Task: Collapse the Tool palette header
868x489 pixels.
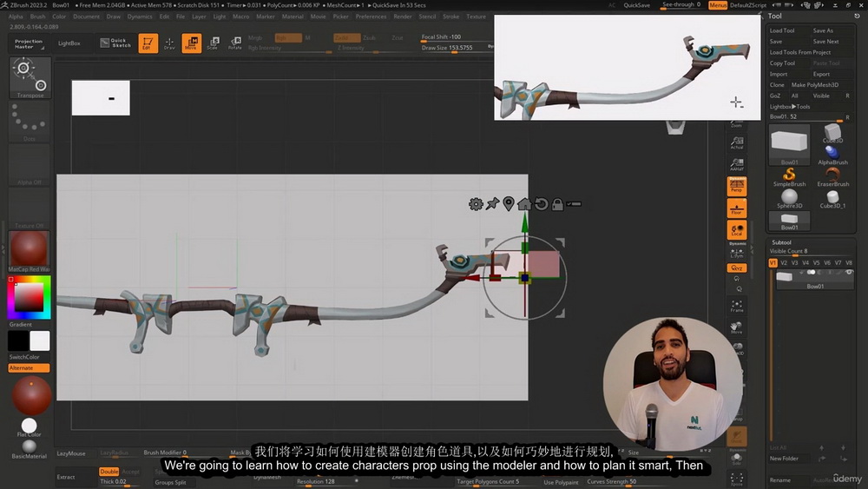Action: tap(775, 16)
